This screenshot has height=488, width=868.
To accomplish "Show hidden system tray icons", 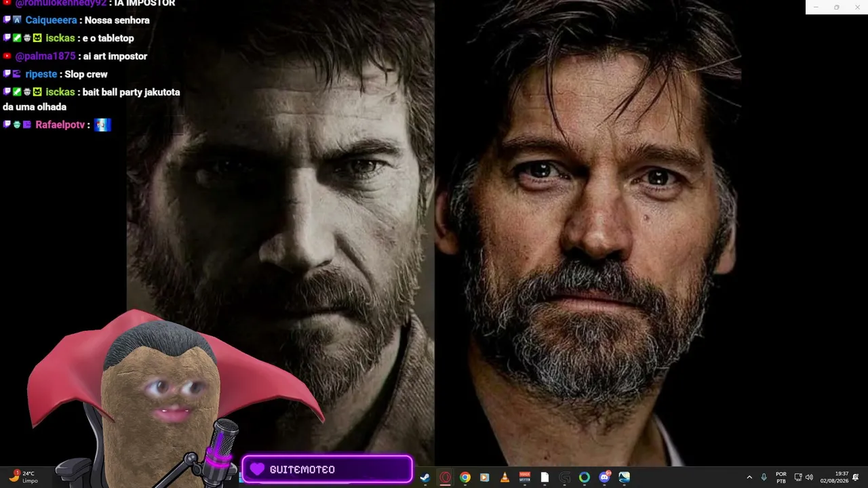I will point(749,478).
